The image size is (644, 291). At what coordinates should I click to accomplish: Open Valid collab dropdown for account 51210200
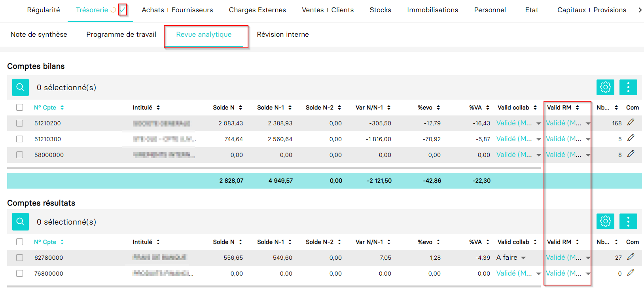(519, 123)
